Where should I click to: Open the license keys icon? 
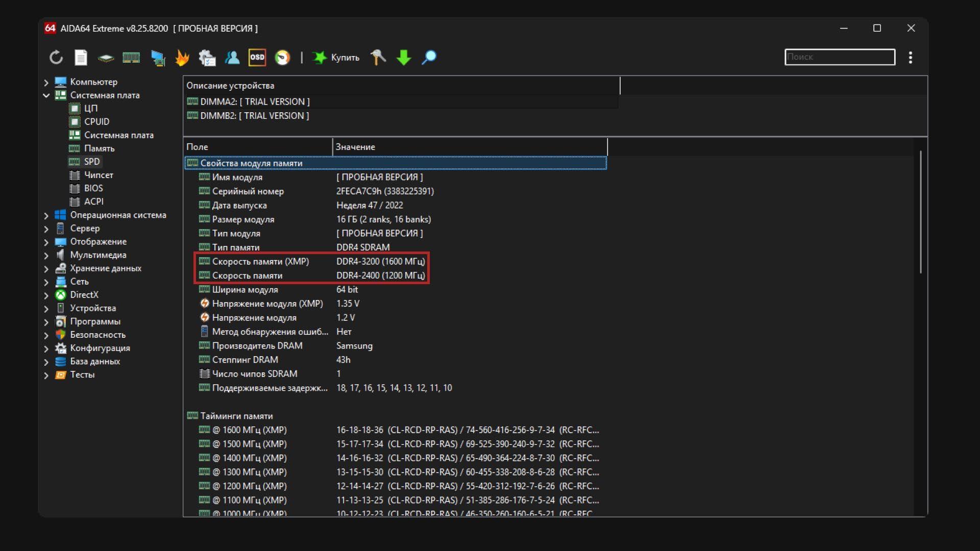click(378, 57)
